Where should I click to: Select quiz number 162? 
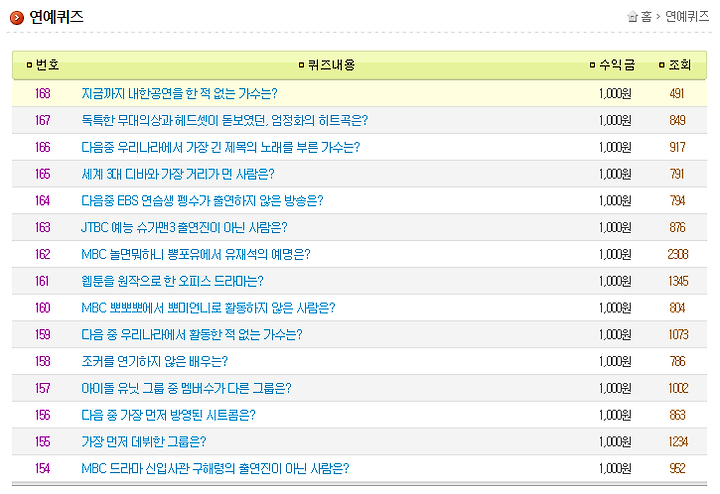(x=43, y=254)
